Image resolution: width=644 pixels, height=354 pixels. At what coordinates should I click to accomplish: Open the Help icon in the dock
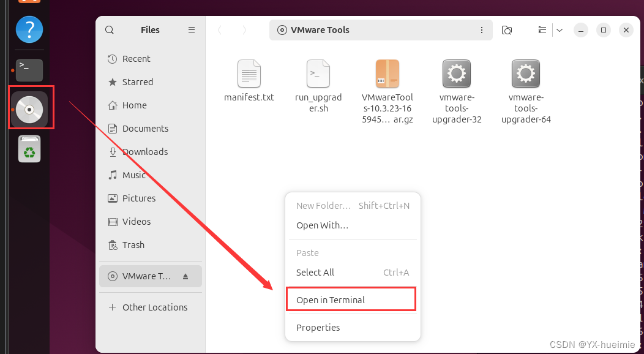pos(29,29)
